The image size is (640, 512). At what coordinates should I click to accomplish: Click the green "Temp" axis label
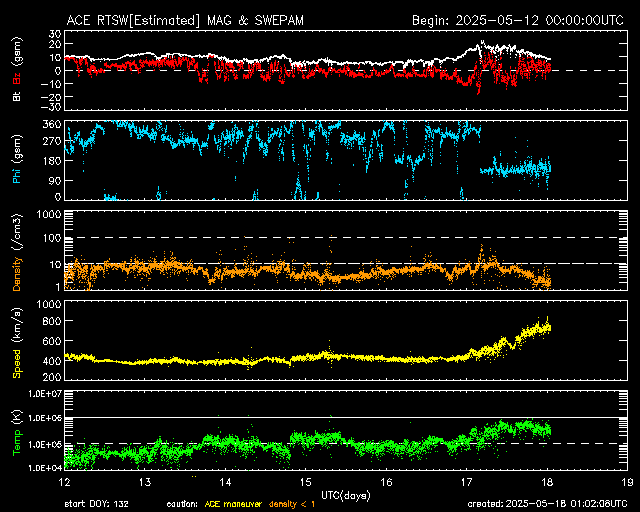pos(17,442)
